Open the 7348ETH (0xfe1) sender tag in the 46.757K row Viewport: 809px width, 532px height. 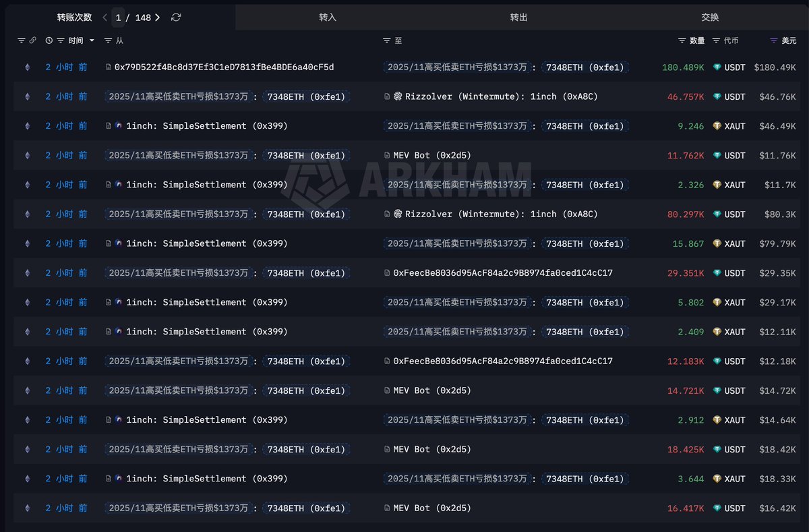pyautogui.click(x=306, y=96)
